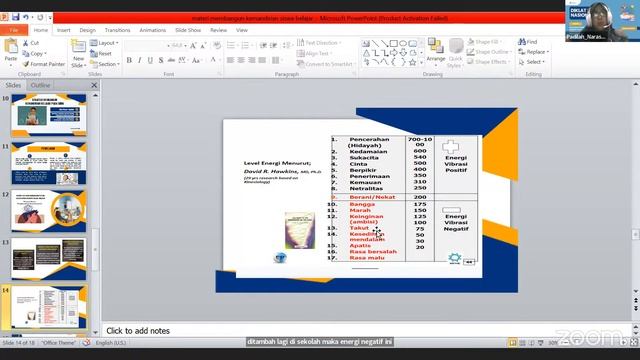
Task: Toggle Underline formatting
Action: click(150, 60)
